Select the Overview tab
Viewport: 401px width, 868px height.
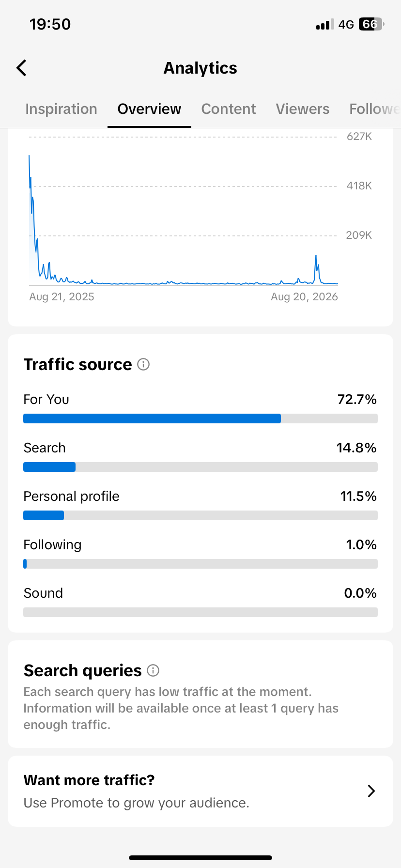click(x=149, y=109)
